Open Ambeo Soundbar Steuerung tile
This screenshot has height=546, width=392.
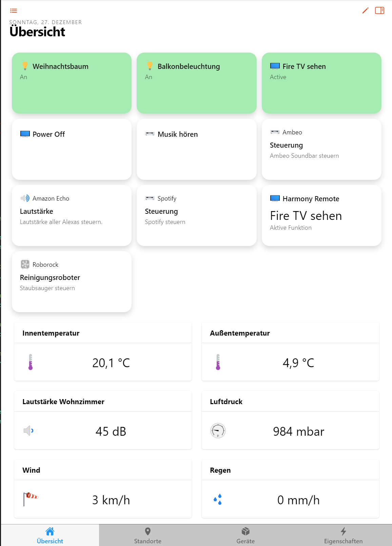321,149
